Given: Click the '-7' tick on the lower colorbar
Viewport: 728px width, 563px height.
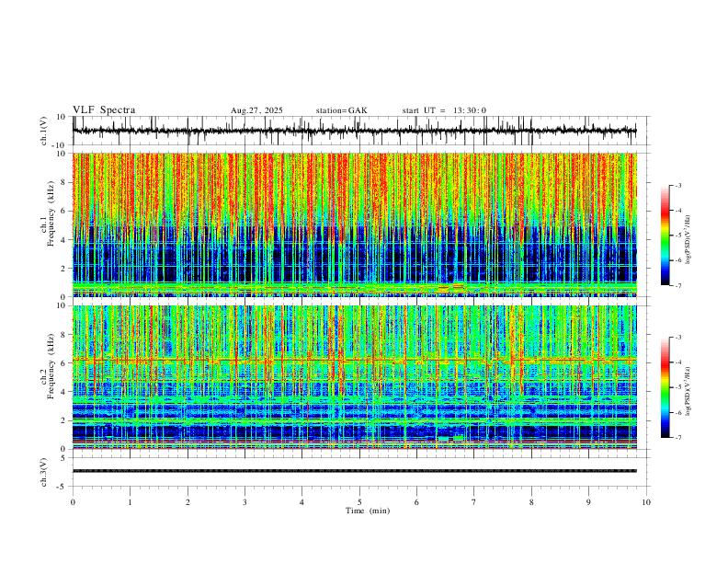Looking at the screenshot, I should [678, 438].
